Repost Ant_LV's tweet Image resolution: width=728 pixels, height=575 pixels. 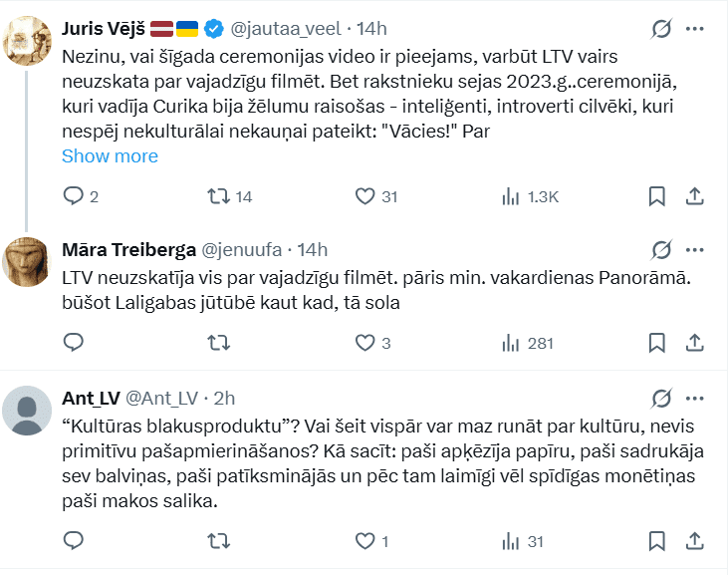pyautogui.click(x=217, y=541)
